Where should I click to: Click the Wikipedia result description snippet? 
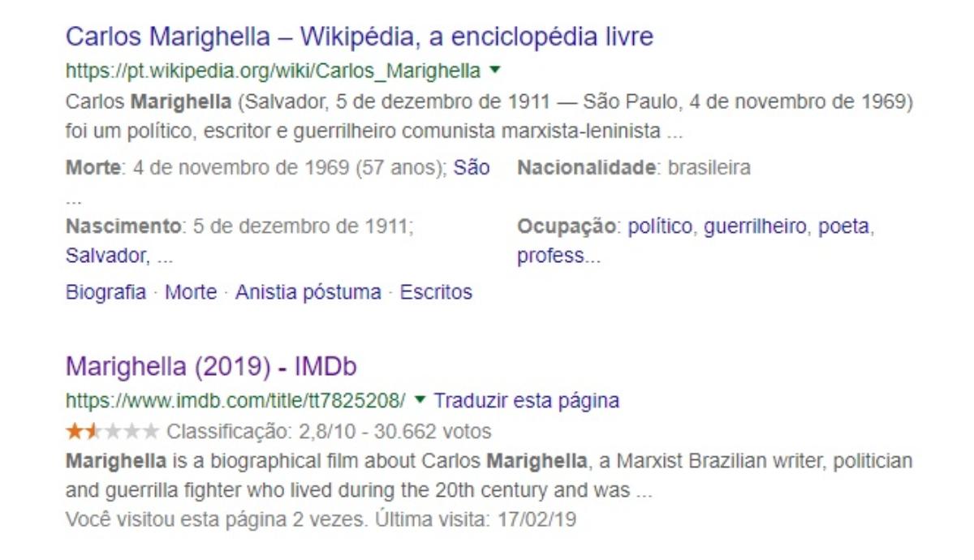(487, 117)
